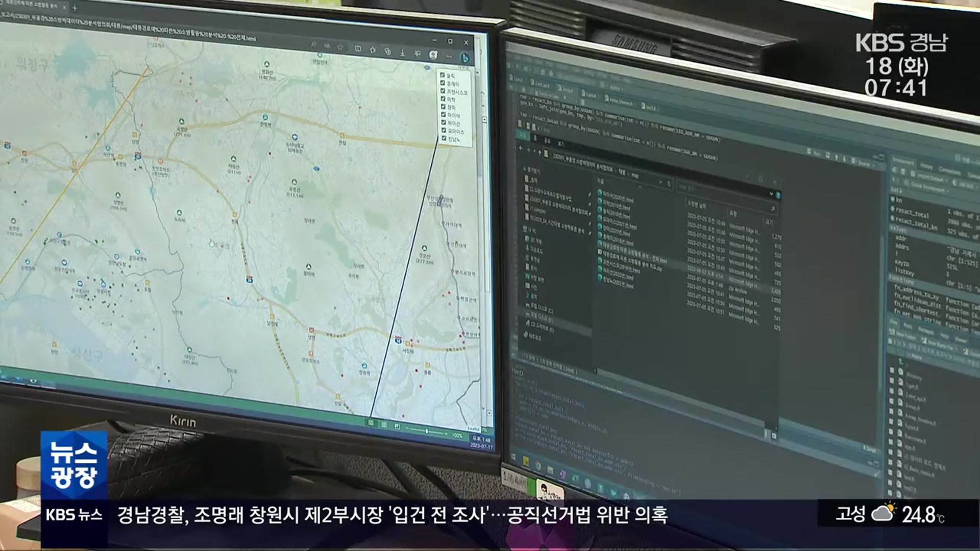Click the Source button in RStudio editor
980x551 pixels.
click(861, 163)
